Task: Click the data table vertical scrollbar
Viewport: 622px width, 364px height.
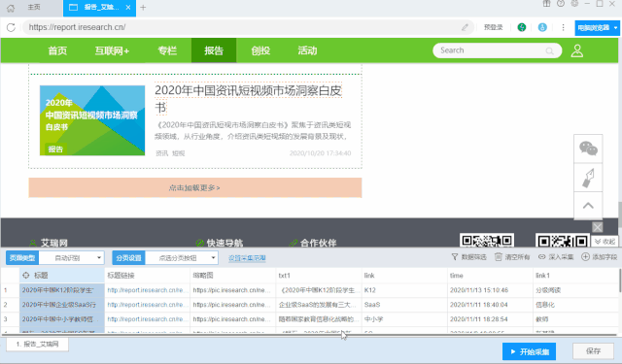Action: [620, 281]
